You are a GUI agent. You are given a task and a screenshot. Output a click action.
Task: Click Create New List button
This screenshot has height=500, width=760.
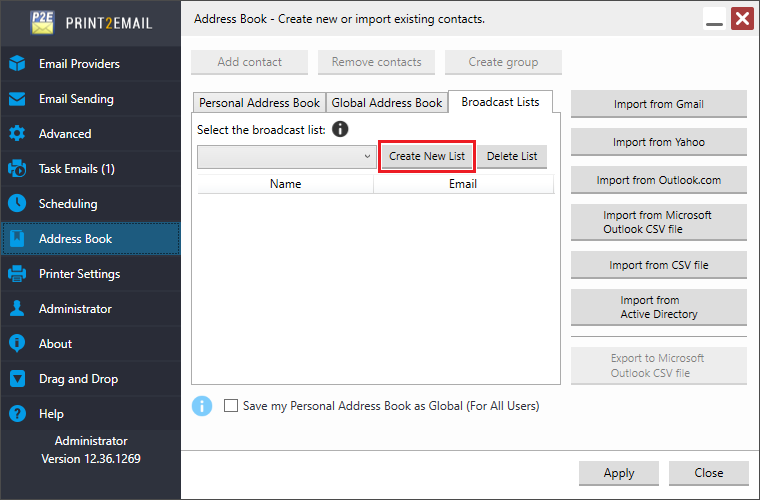(x=427, y=156)
